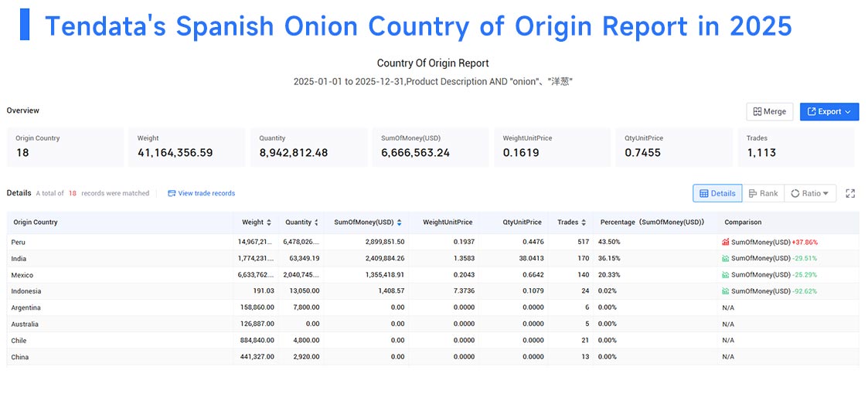Screen dimensions: 868x404
Task: Click India comparison chart icon
Action: click(x=726, y=259)
